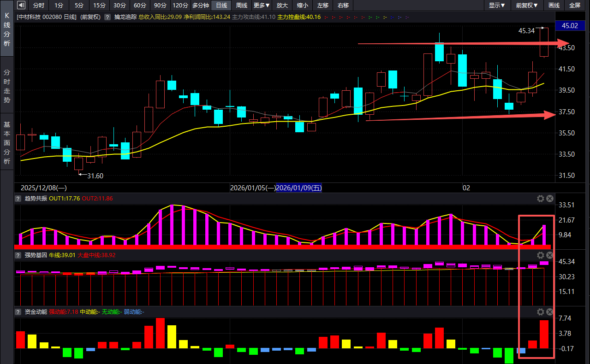Click the 牛线:39.01 value
Image resolution: width=590 pixels, height=364 pixels.
(62, 255)
